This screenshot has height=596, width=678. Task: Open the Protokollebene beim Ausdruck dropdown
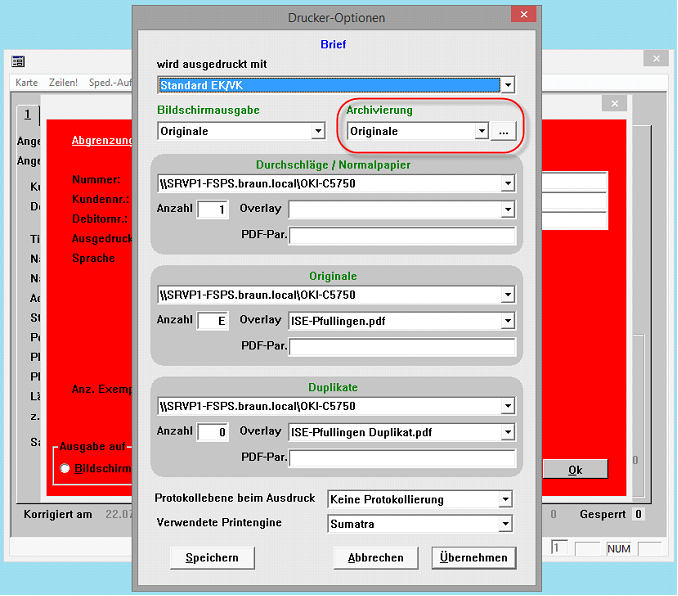coord(505,499)
